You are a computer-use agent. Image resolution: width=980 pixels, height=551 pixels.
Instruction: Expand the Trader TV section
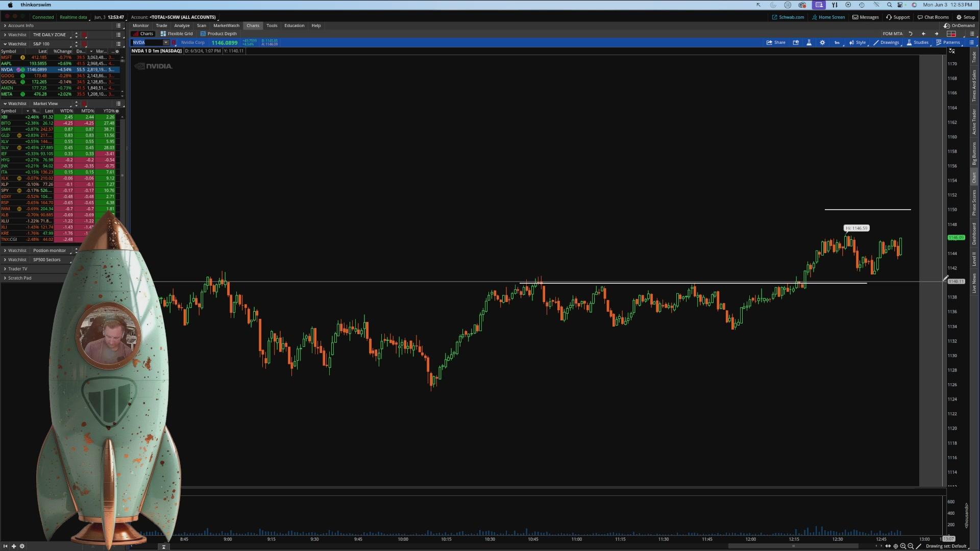pos(5,269)
